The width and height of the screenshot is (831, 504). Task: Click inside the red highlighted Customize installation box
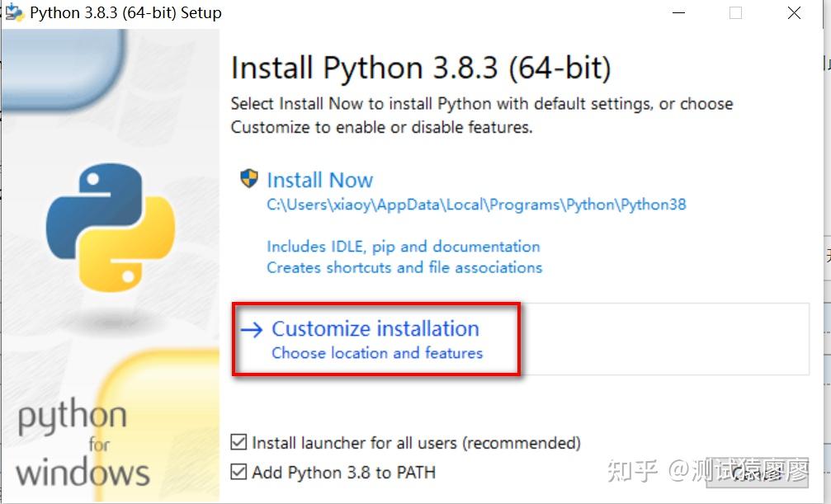pyautogui.click(x=375, y=338)
